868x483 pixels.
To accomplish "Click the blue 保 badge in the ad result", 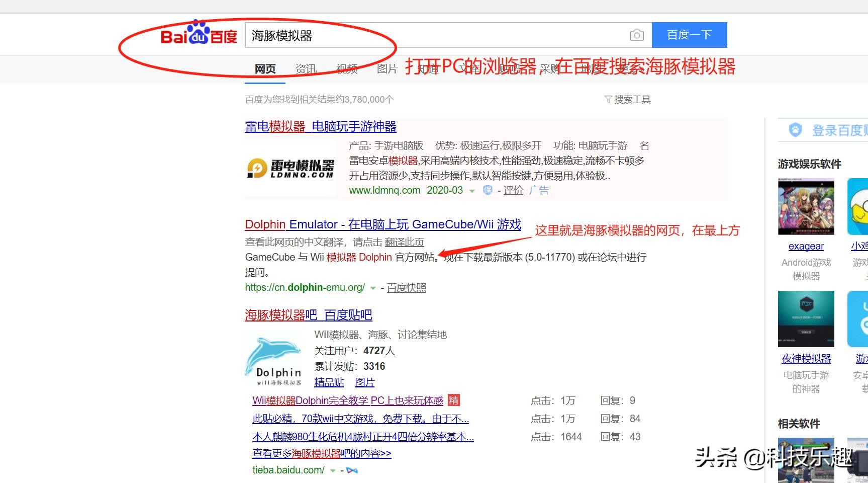I will (x=487, y=191).
